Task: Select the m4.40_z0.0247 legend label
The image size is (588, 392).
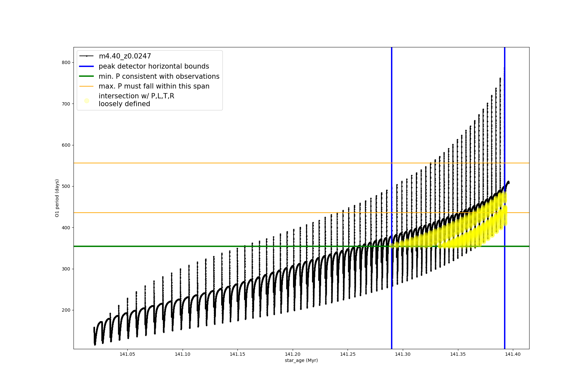Action: tap(125, 56)
